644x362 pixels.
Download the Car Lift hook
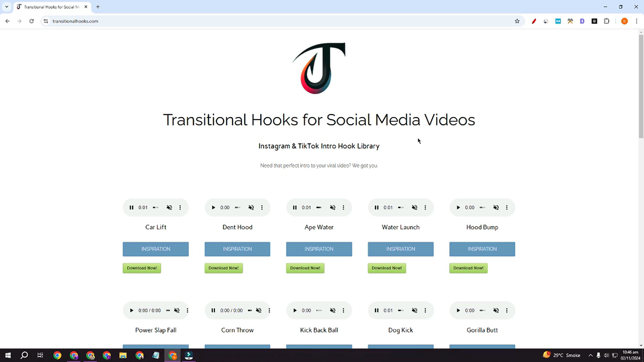coord(142,268)
